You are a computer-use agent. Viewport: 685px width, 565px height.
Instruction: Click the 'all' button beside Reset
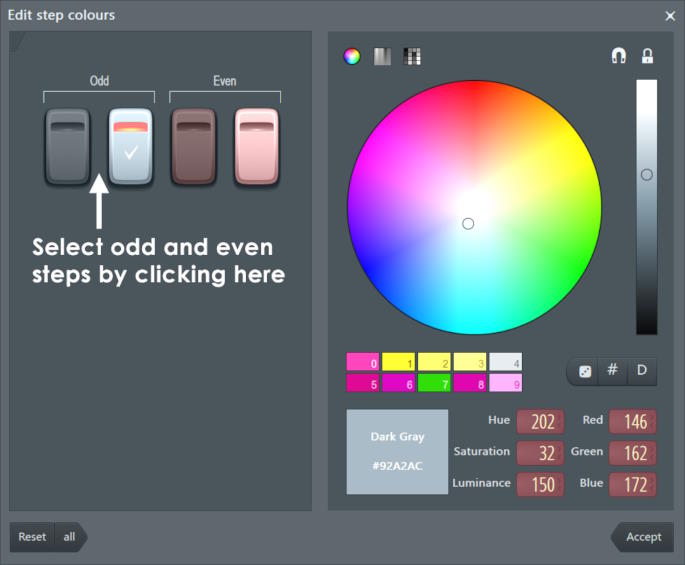pos(70,537)
